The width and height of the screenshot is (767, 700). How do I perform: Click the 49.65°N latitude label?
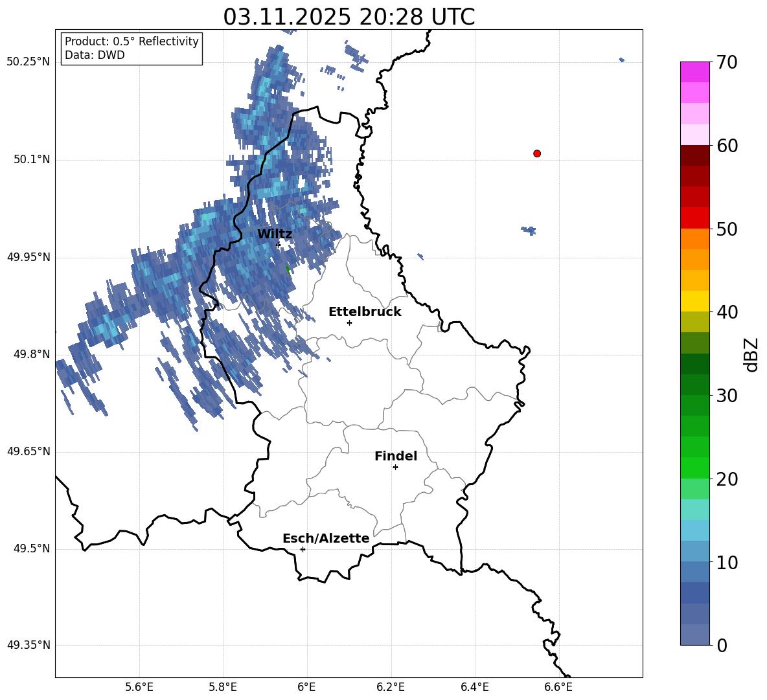(x=29, y=451)
